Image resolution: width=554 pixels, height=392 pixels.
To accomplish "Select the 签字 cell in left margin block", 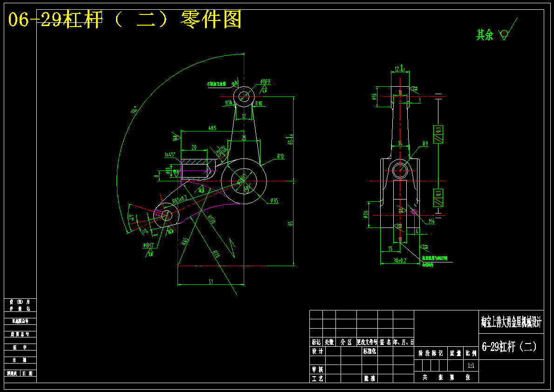I will click(20, 347).
